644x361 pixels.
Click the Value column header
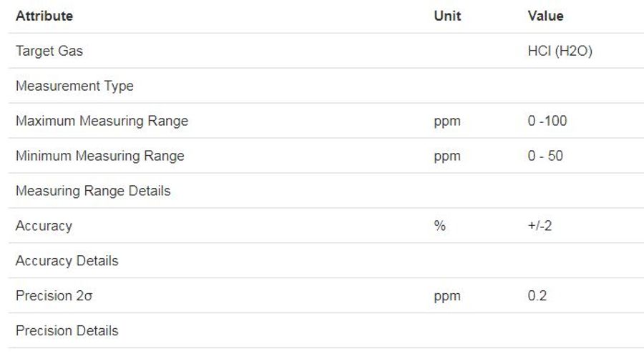point(545,16)
